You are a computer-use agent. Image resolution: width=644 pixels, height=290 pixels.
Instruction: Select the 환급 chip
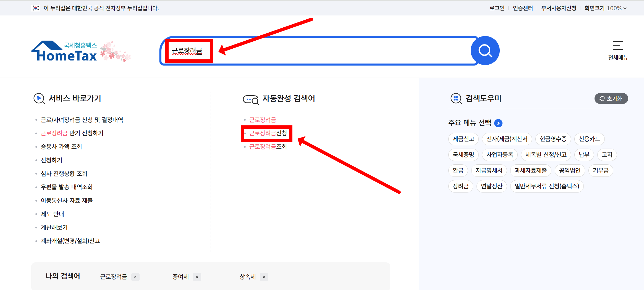pos(458,170)
